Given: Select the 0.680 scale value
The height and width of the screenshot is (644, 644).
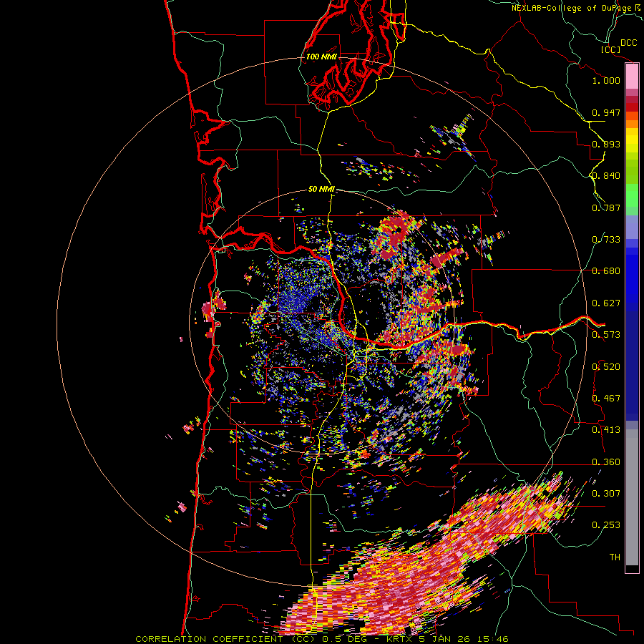Looking at the screenshot, I should (x=606, y=271).
